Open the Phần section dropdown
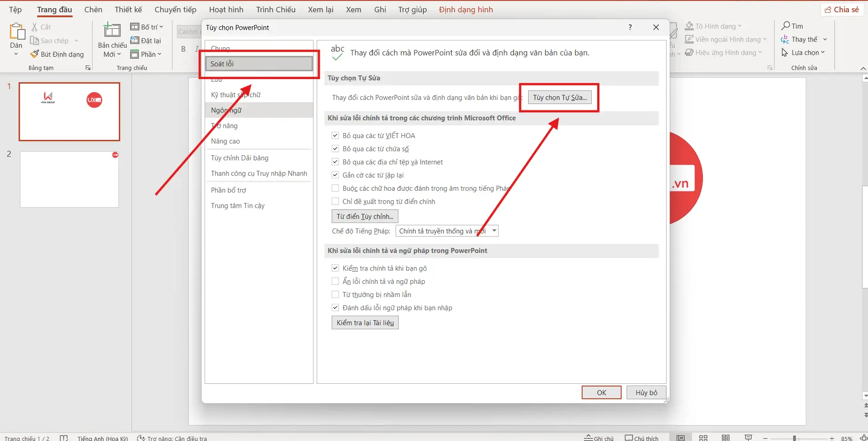 click(146, 54)
